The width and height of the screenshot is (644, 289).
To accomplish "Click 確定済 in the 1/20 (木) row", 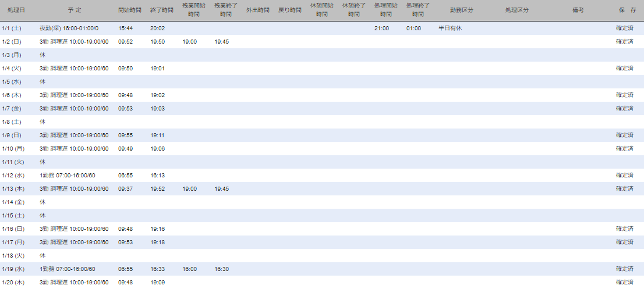I will [624, 283].
